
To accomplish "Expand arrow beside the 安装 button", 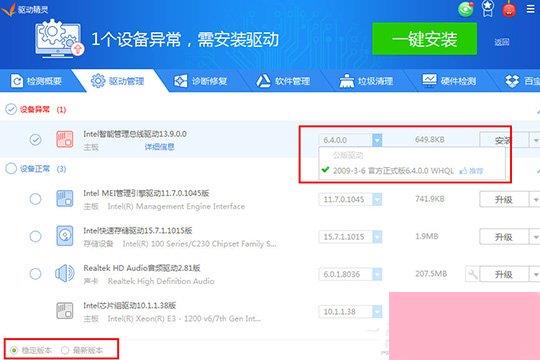I will click(536, 140).
